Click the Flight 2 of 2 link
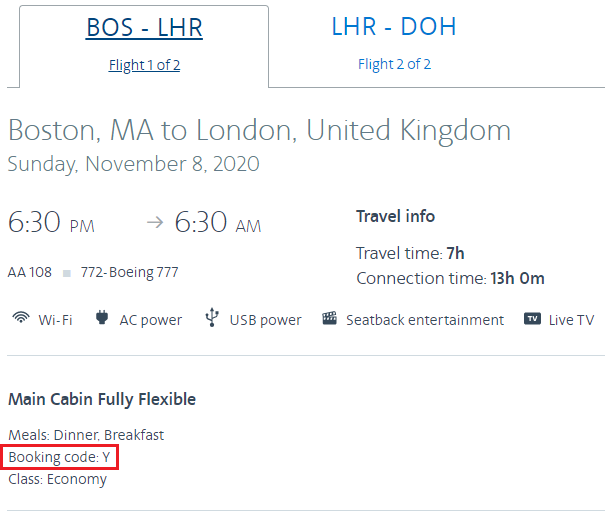This screenshot has width=605, height=517. click(394, 65)
